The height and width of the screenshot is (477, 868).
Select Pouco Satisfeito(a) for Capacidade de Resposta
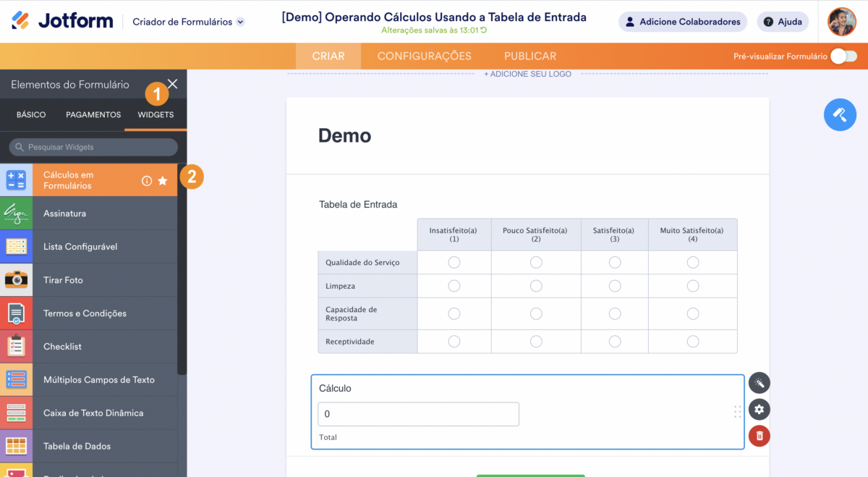click(536, 313)
